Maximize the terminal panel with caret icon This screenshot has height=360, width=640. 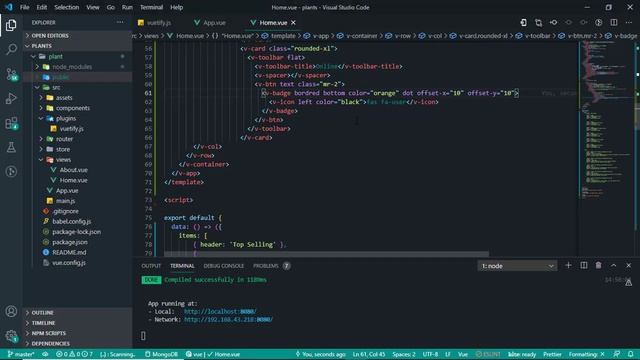tap(613, 265)
